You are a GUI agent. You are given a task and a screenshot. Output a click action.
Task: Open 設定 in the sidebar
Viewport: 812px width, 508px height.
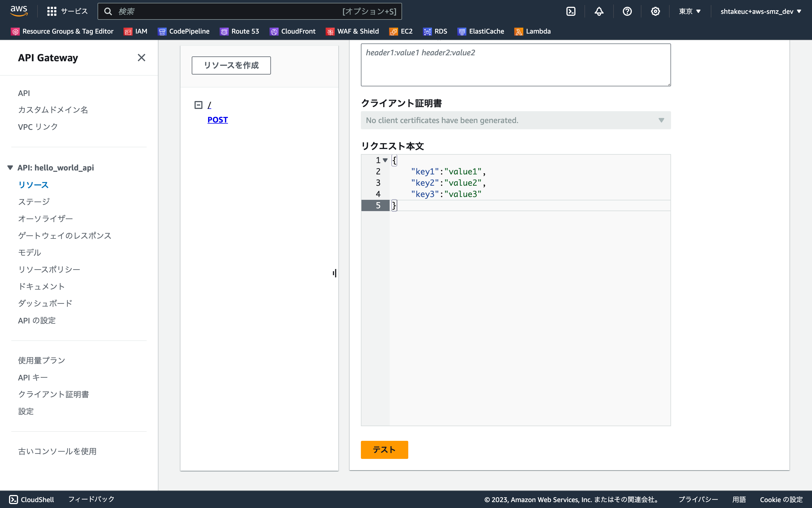point(26,411)
